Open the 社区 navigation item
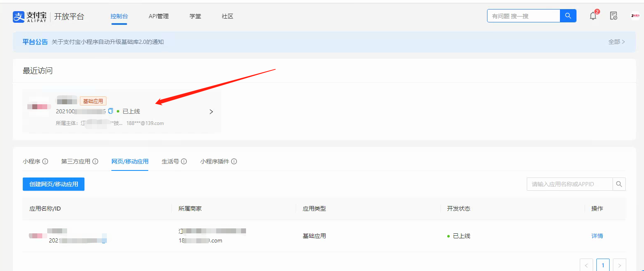The height and width of the screenshot is (271, 644). click(227, 17)
